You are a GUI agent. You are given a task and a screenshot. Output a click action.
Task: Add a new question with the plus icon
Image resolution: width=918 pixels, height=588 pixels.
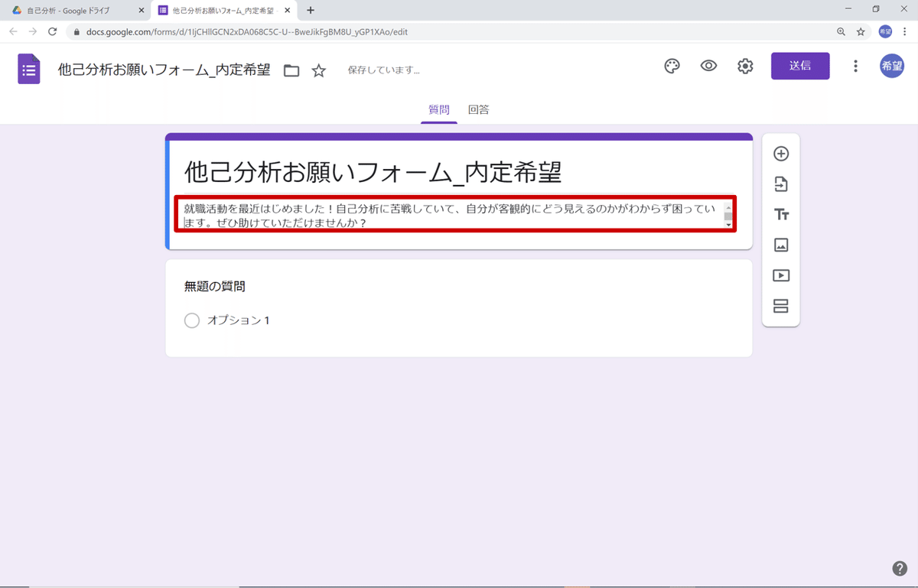pyautogui.click(x=780, y=153)
